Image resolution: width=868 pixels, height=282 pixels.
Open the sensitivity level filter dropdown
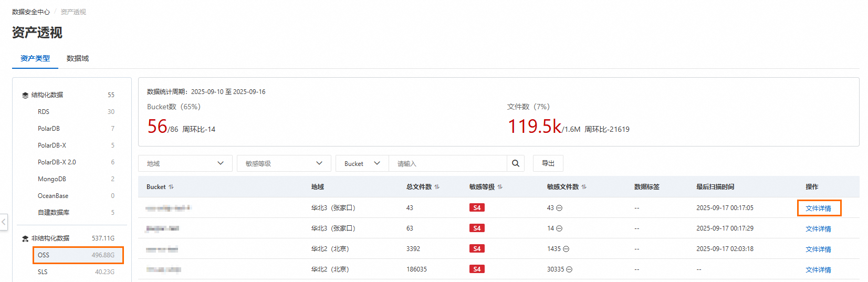click(284, 163)
